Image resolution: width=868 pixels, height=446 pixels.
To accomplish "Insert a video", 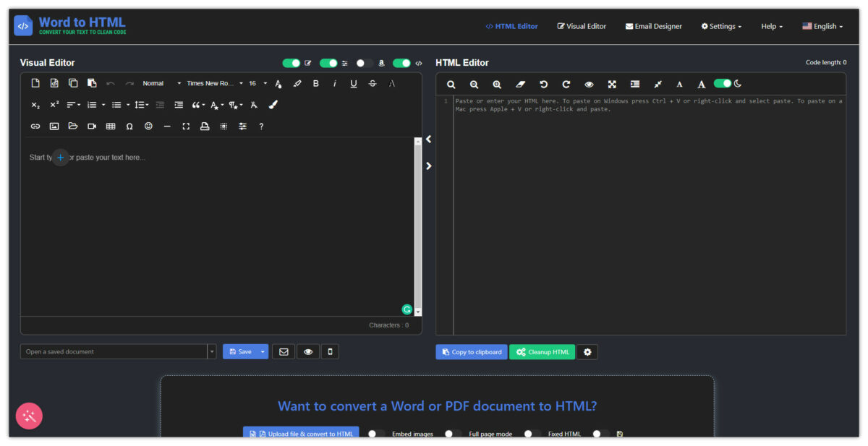I will click(x=92, y=126).
